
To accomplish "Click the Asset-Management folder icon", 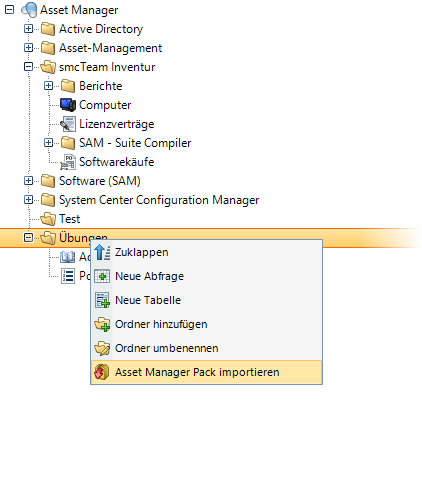I will pyautogui.click(x=48, y=48).
